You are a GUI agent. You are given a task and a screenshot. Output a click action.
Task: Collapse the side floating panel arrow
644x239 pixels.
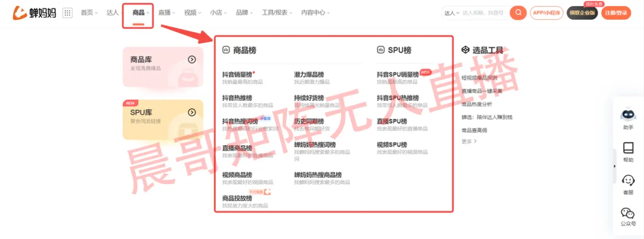[x=615, y=166]
